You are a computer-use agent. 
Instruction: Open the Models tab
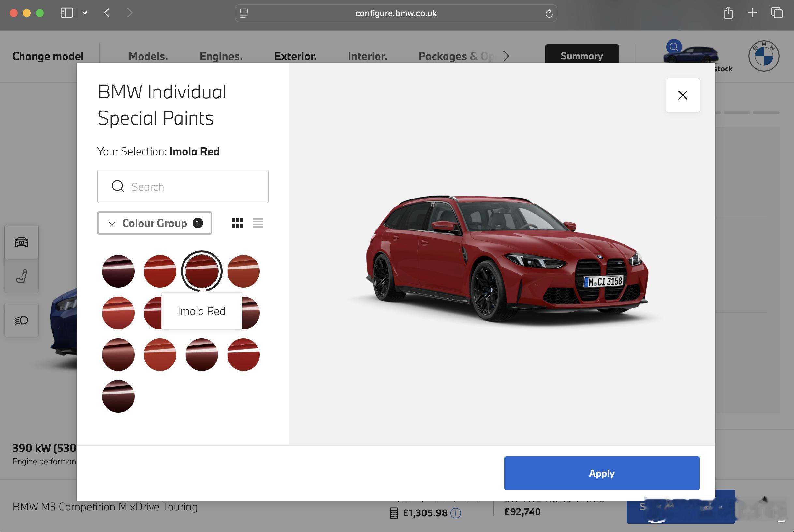[148, 56]
